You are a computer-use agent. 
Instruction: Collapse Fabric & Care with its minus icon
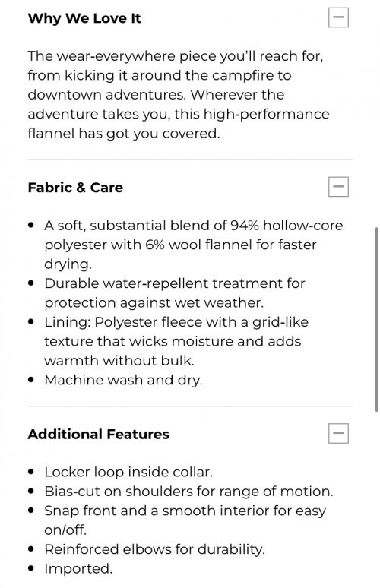338,187
